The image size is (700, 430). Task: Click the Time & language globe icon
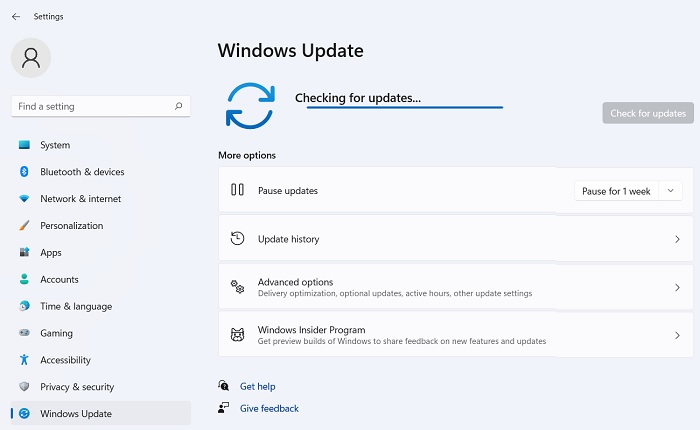pyautogui.click(x=24, y=306)
